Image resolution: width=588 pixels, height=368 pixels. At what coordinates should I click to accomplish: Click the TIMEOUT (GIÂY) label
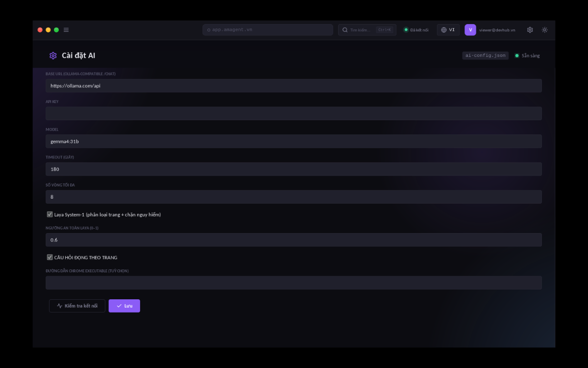pyautogui.click(x=60, y=157)
